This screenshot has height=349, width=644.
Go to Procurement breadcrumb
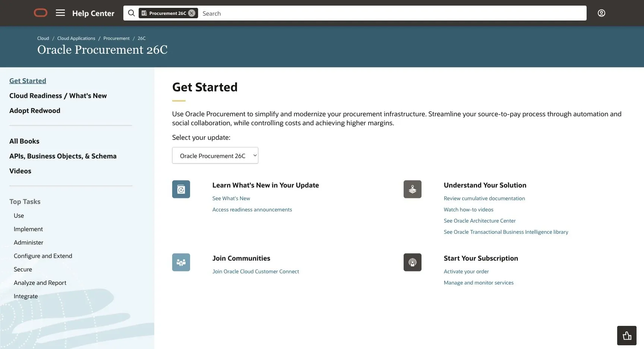[x=116, y=38]
